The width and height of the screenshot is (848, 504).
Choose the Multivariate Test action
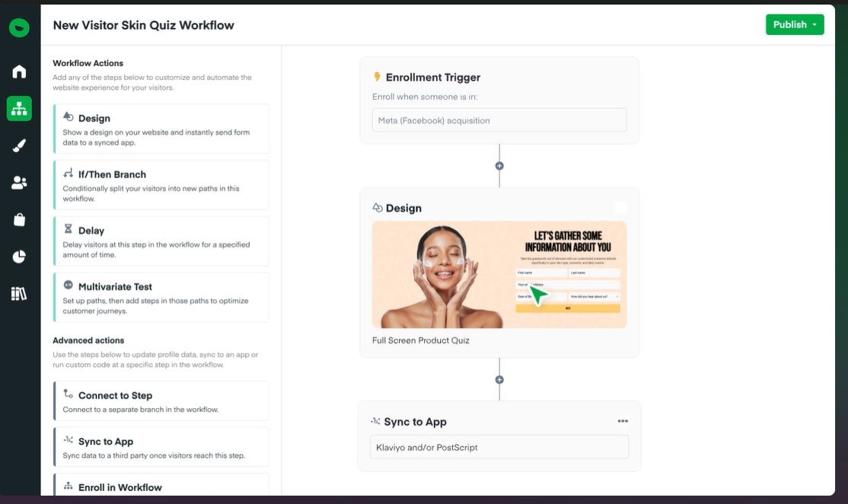click(161, 298)
